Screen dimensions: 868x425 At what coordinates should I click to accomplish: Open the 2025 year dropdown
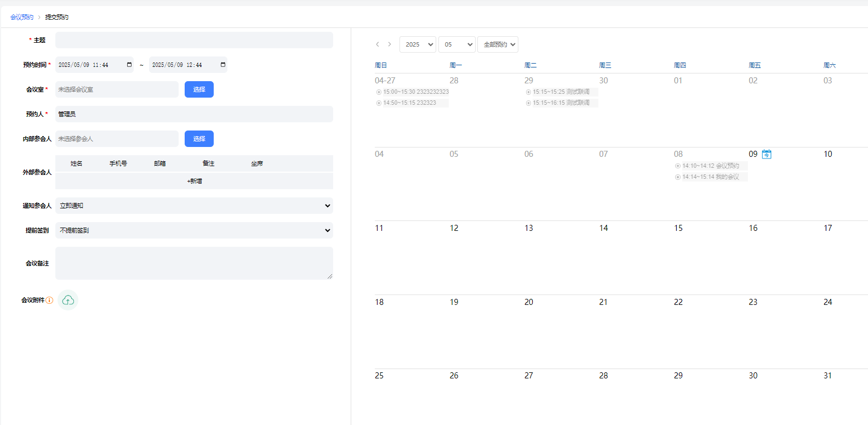tap(418, 44)
